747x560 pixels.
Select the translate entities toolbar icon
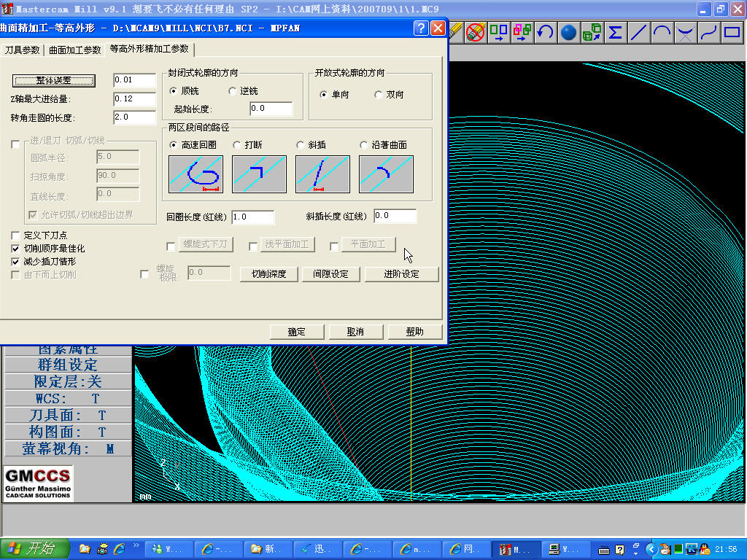click(498, 32)
